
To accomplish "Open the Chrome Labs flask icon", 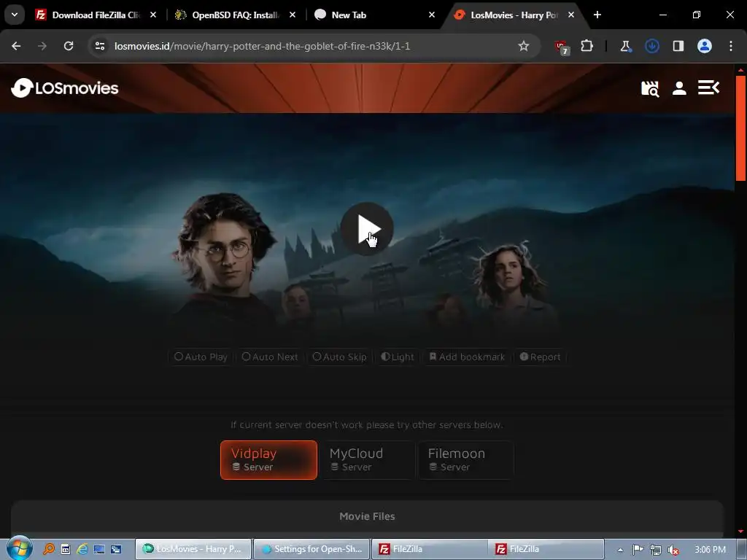I will pyautogui.click(x=625, y=46).
